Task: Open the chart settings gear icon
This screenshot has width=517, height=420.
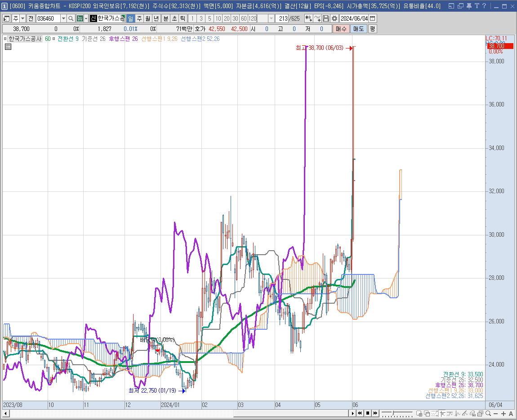Action: 334,18
